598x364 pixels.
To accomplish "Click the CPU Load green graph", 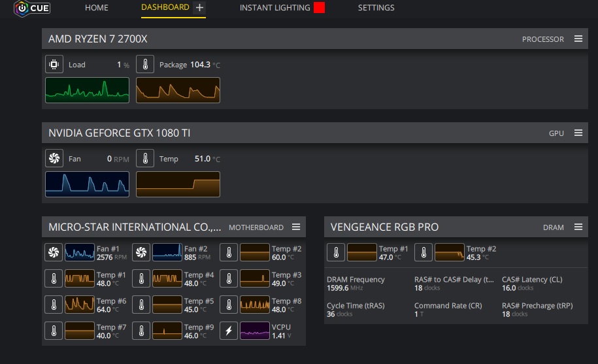I will (x=87, y=90).
